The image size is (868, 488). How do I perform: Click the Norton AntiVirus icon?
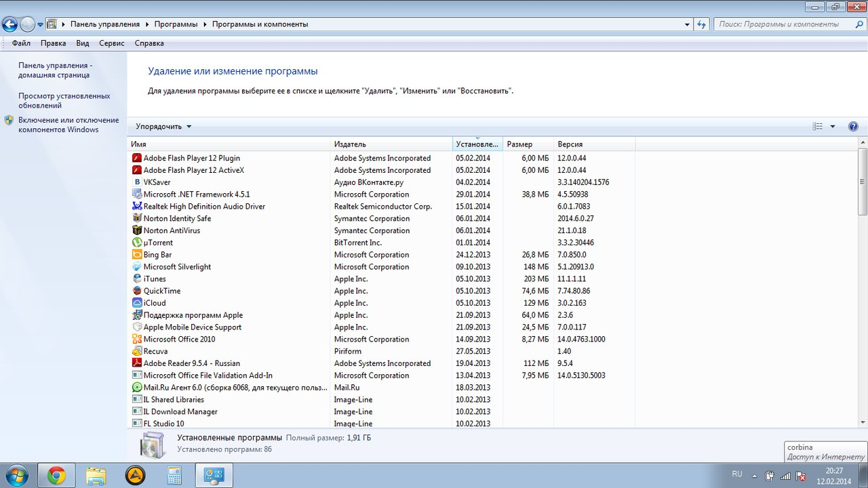click(x=137, y=230)
